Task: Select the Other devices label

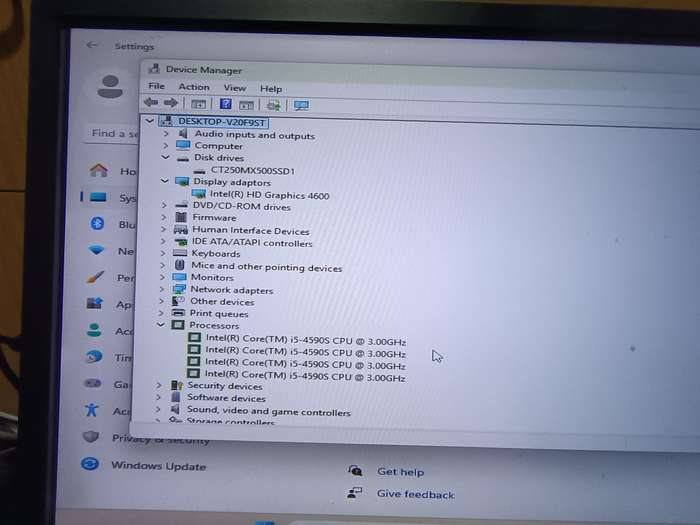Action: point(222,302)
